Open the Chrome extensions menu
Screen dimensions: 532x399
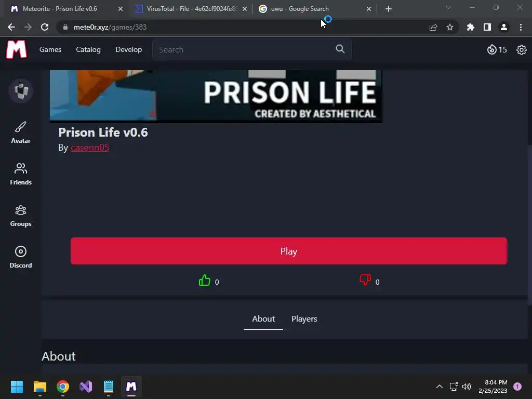(470, 27)
